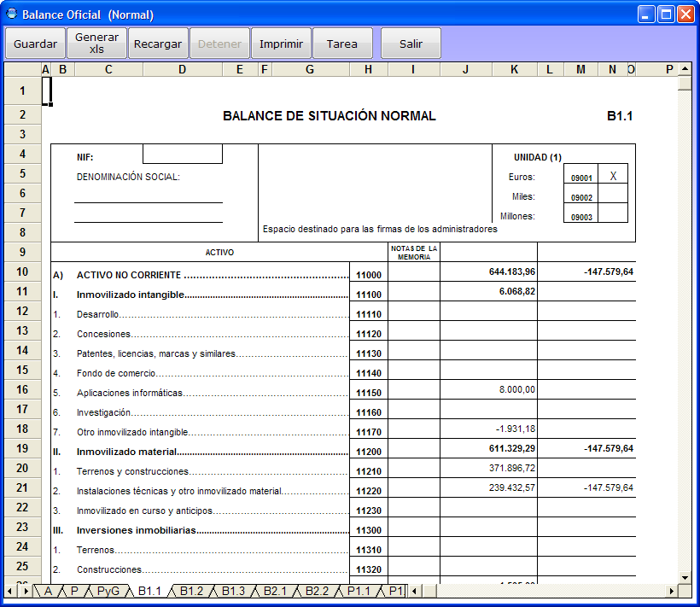Open the PyG sheet tab

tap(108, 592)
